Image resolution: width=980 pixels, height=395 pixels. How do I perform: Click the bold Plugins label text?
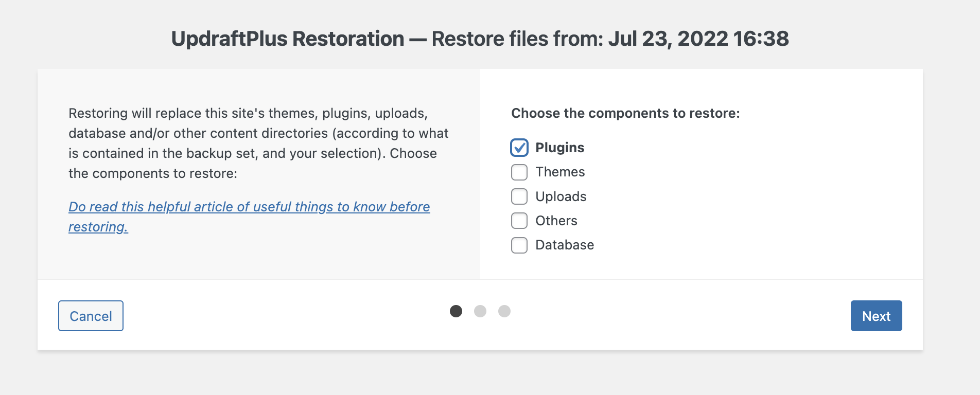coord(560,148)
